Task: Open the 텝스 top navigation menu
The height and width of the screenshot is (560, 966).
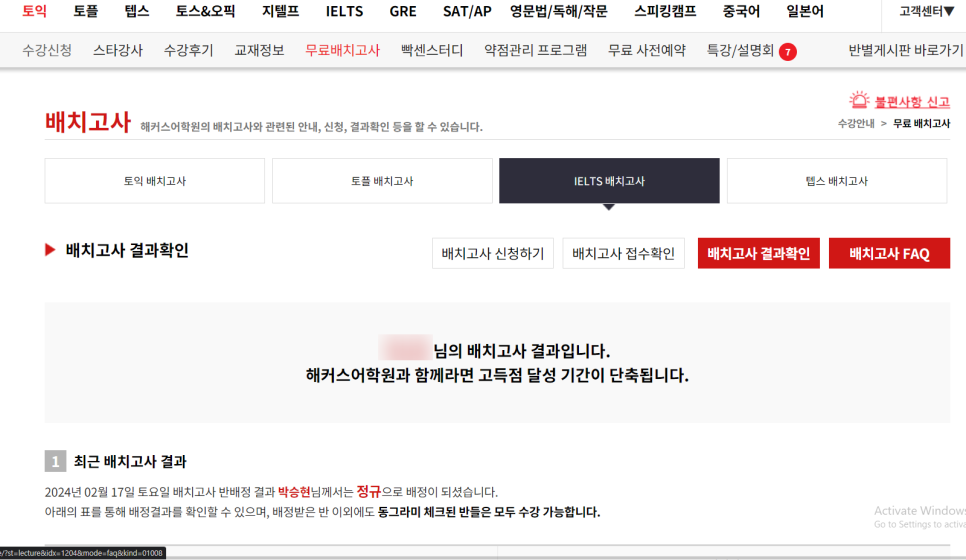Action: coord(137,11)
